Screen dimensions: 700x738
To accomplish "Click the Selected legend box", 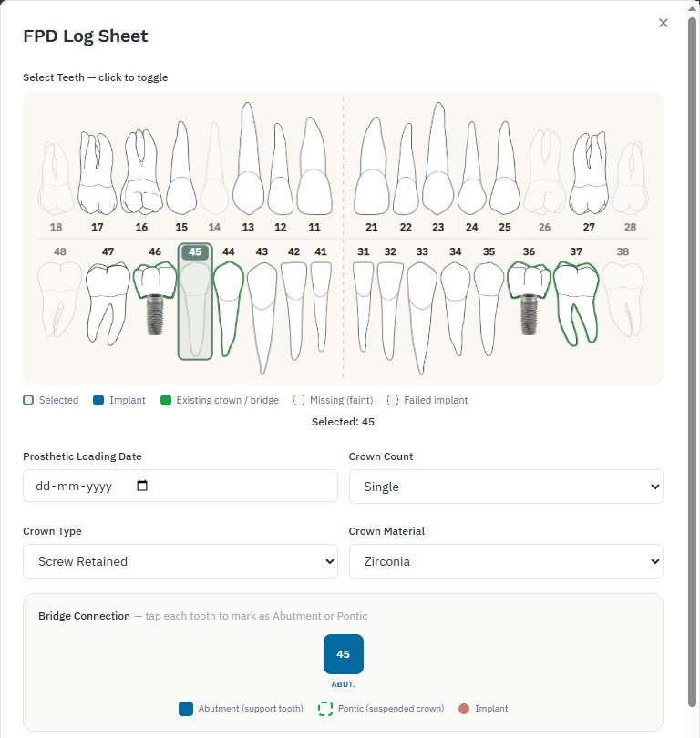I will (x=28, y=400).
